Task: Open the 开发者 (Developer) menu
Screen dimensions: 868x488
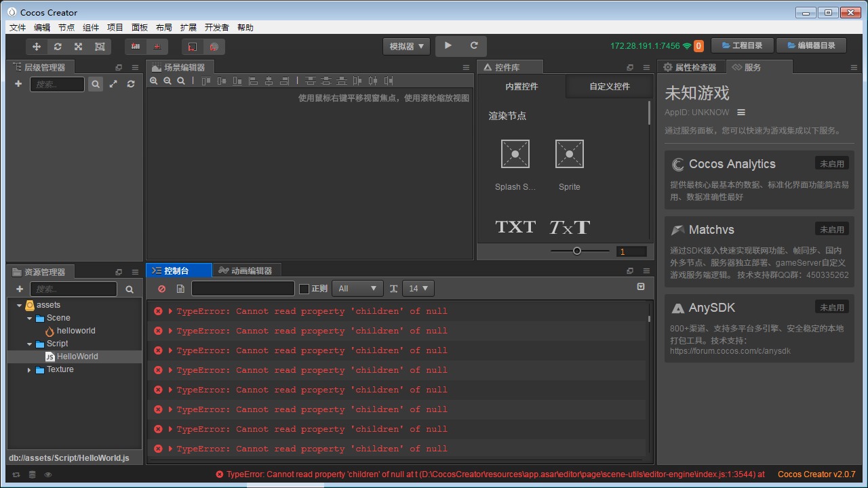Action: coord(217,27)
